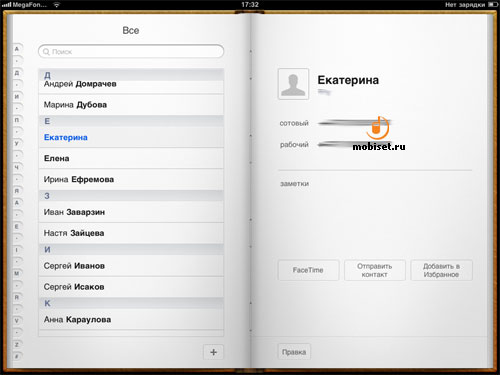Open contact Ирина Ефремова
This screenshot has height=375, width=500.
tap(131, 179)
